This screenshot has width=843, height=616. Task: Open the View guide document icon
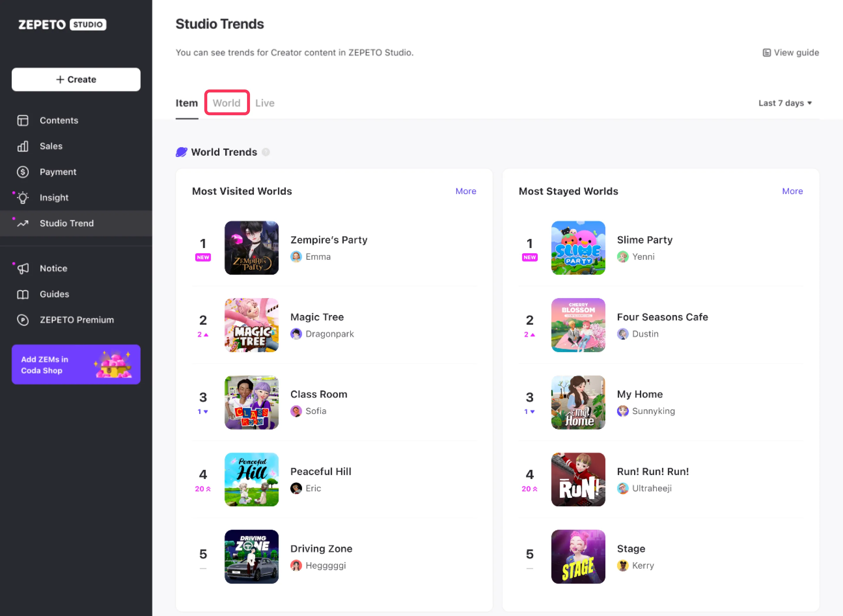(767, 53)
